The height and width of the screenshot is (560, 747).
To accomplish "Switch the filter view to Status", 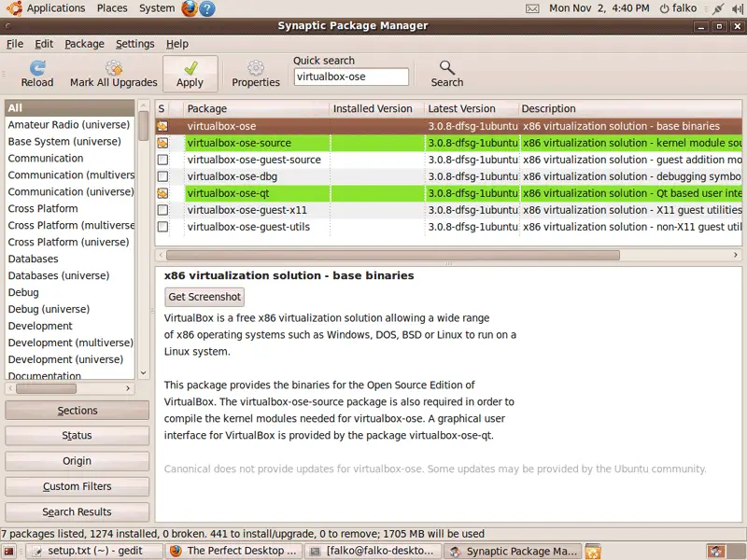I will pyautogui.click(x=78, y=436).
